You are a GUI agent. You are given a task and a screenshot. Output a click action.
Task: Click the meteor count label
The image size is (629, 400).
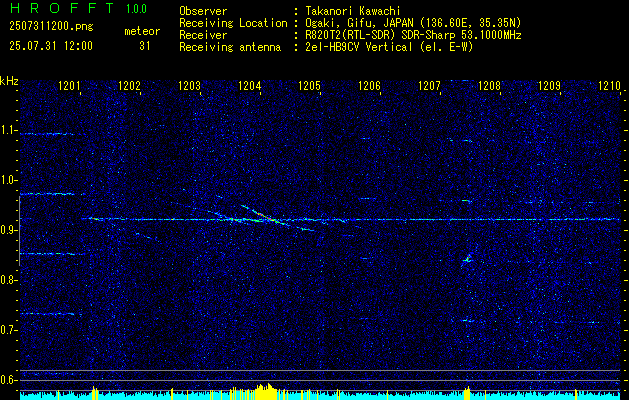(142, 31)
